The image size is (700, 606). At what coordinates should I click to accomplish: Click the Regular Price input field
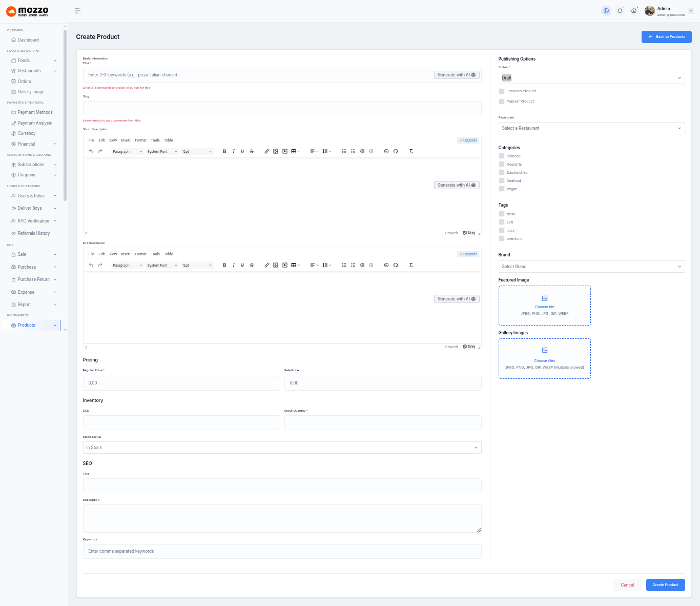coord(181,383)
